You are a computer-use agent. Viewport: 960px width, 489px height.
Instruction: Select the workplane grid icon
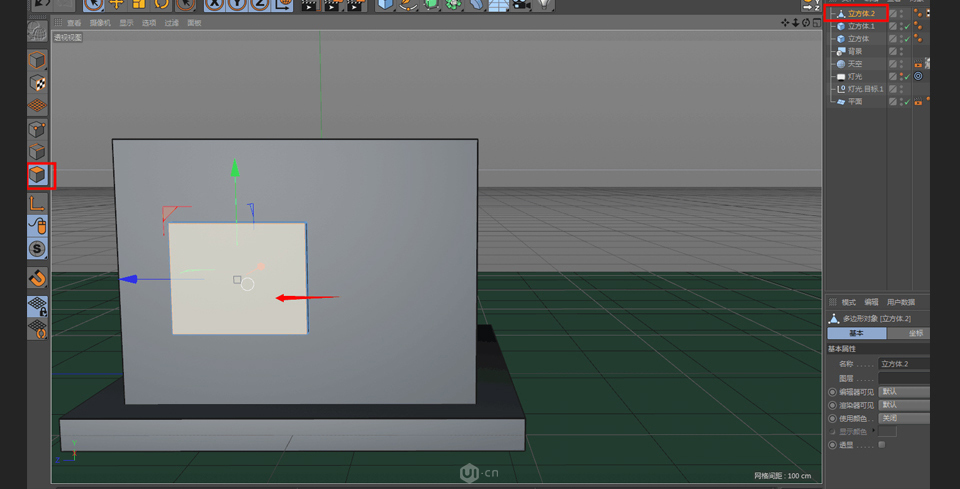[x=37, y=105]
